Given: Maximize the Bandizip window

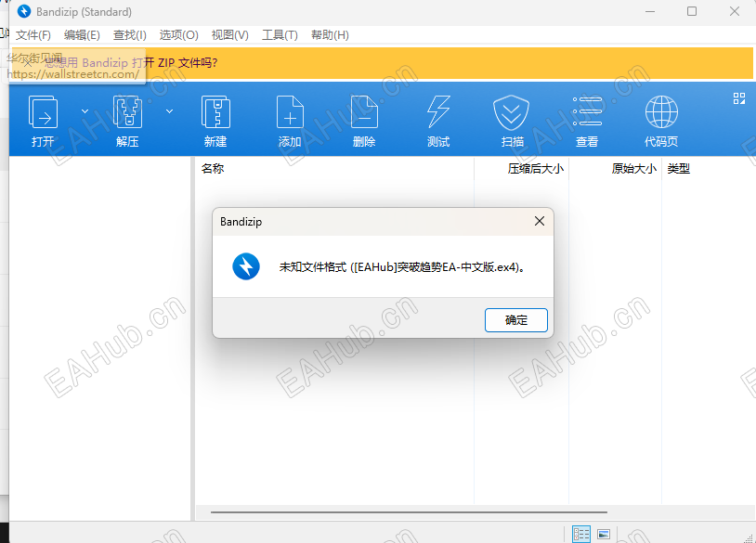Looking at the screenshot, I should tap(692, 11).
